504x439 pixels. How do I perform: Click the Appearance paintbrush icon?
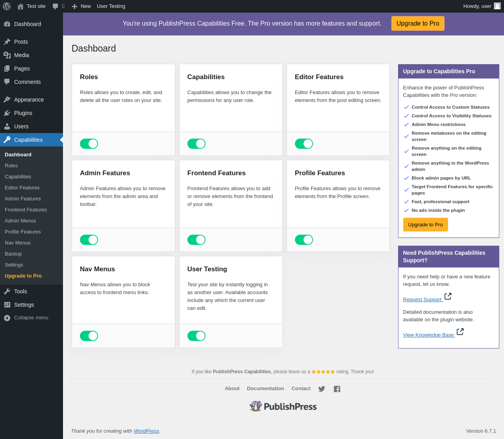click(x=7, y=100)
